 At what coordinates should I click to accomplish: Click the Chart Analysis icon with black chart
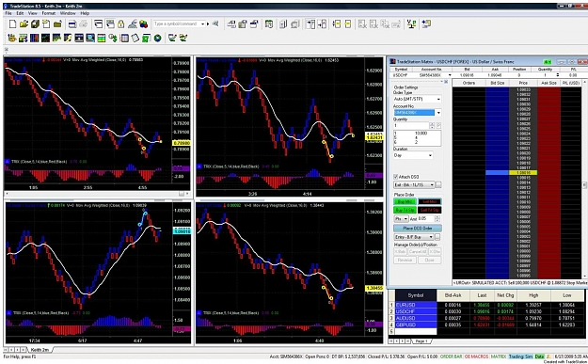[45, 38]
